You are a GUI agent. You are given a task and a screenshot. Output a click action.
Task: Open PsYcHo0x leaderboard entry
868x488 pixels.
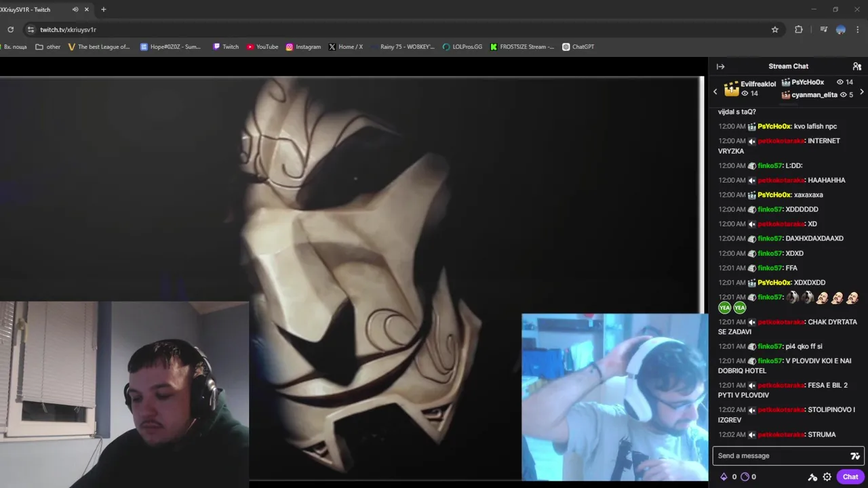[x=817, y=82]
